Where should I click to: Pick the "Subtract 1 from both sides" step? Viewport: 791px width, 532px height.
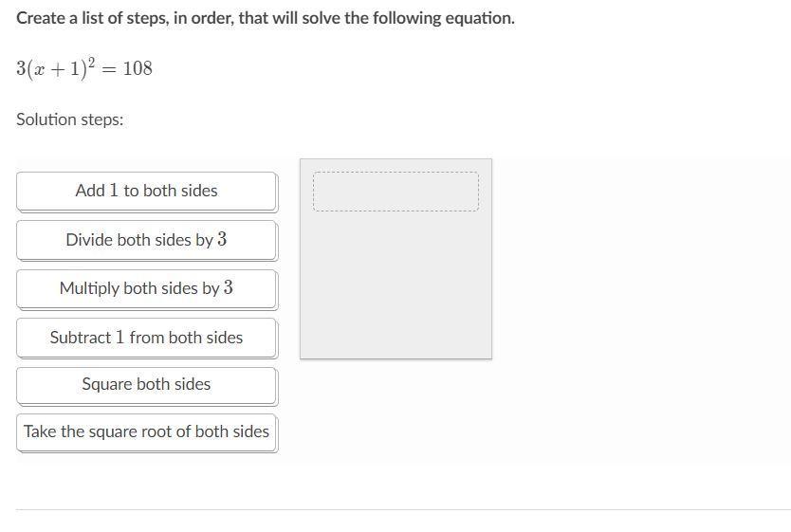(146, 338)
